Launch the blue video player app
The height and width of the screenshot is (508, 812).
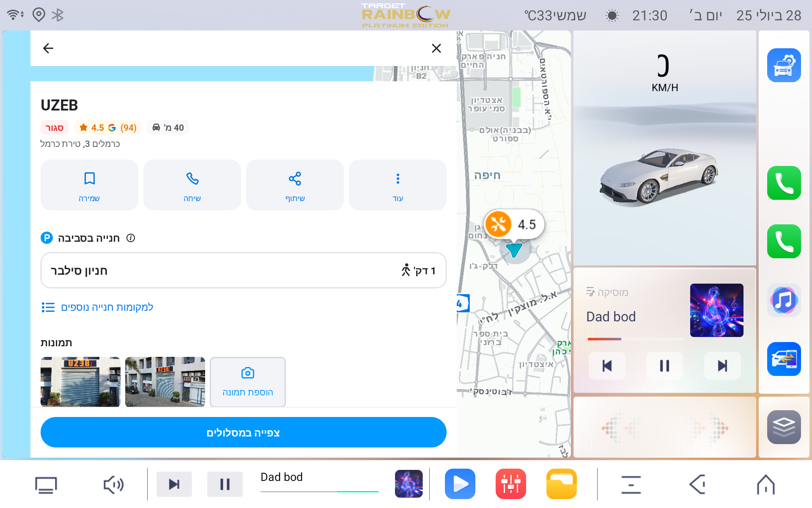(460, 484)
